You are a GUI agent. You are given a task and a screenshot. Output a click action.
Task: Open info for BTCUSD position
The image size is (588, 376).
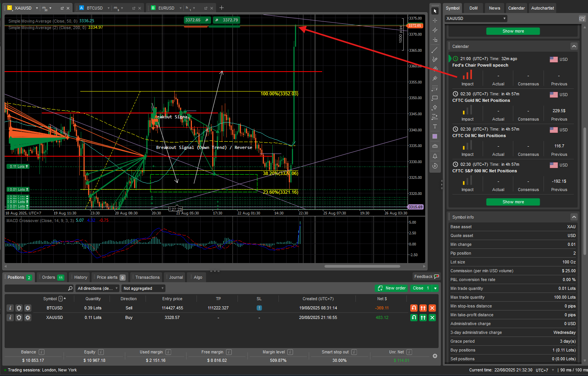click(x=10, y=308)
